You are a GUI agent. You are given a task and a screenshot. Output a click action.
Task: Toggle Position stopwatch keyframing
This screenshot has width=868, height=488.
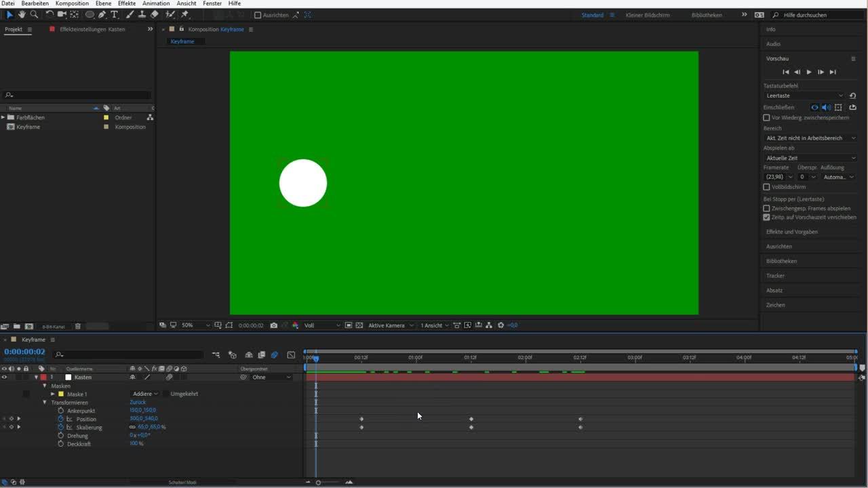point(60,419)
